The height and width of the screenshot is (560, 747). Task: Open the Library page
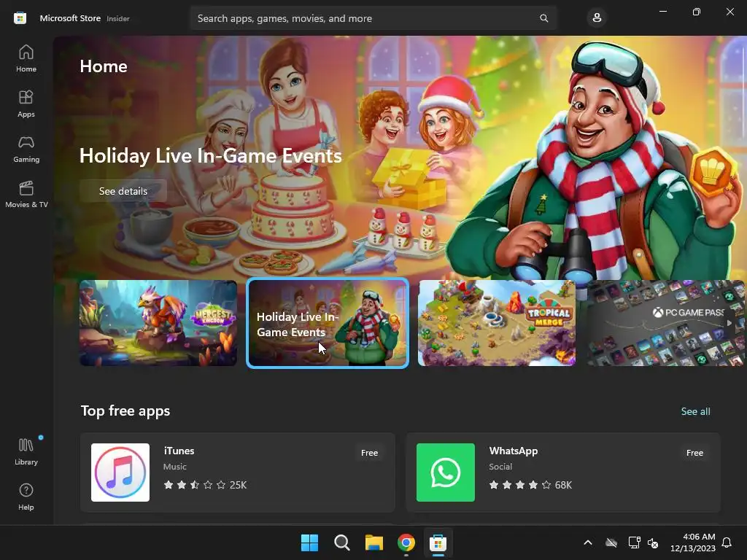pyautogui.click(x=26, y=451)
